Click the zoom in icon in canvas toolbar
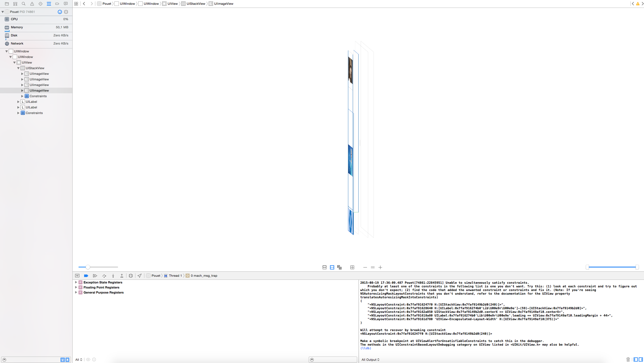644x363 pixels. coord(380,267)
